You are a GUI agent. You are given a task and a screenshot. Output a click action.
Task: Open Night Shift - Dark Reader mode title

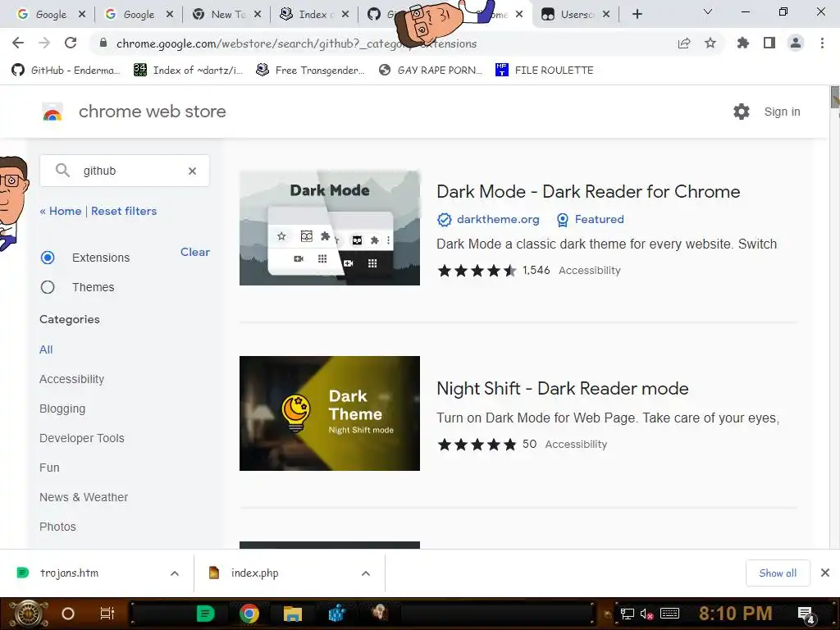pyautogui.click(x=563, y=388)
